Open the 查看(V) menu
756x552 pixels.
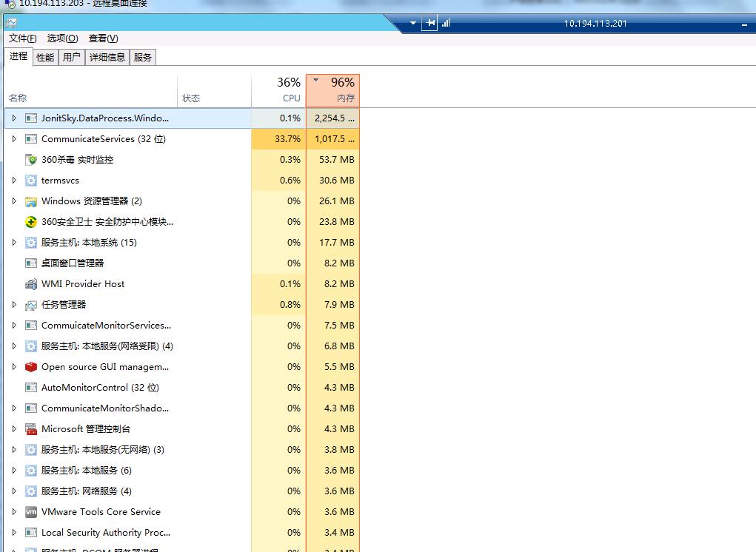point(103,38)
